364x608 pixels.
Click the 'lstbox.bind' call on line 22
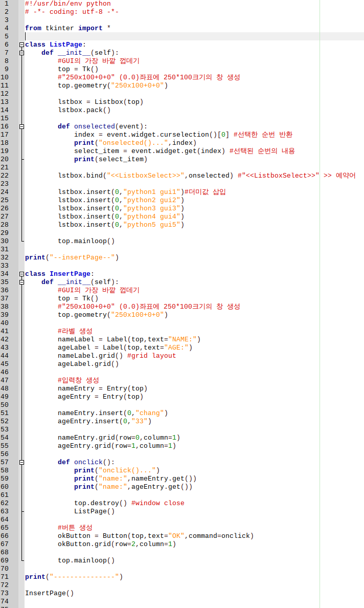coord(146,176)
